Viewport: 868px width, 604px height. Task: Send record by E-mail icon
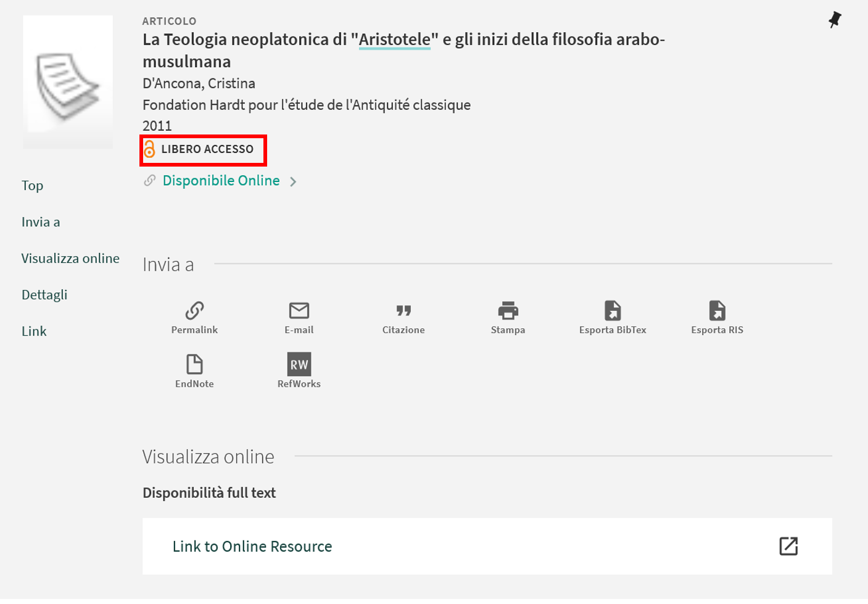299,310
